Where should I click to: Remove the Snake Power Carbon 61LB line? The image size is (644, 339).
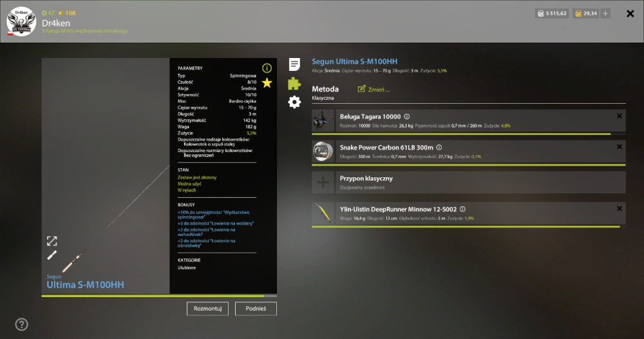pos(620,147)
